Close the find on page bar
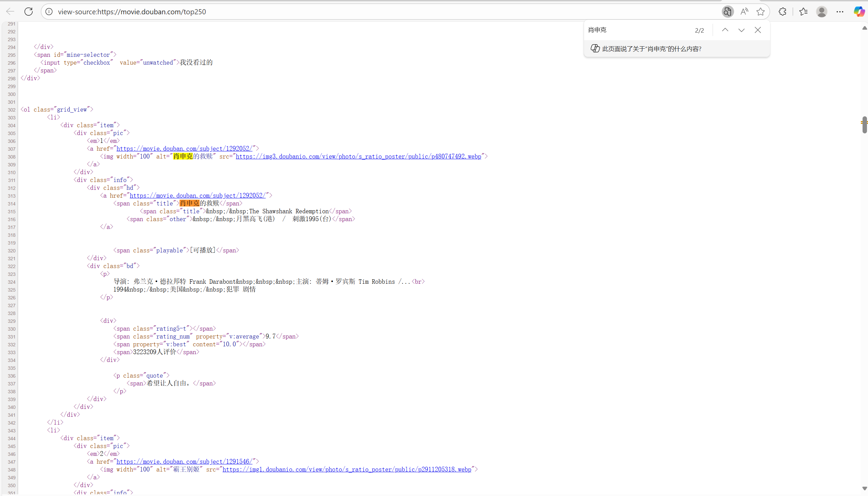Image resolution: width=868 pixels, height=496 pixels. tap(758, 30)
